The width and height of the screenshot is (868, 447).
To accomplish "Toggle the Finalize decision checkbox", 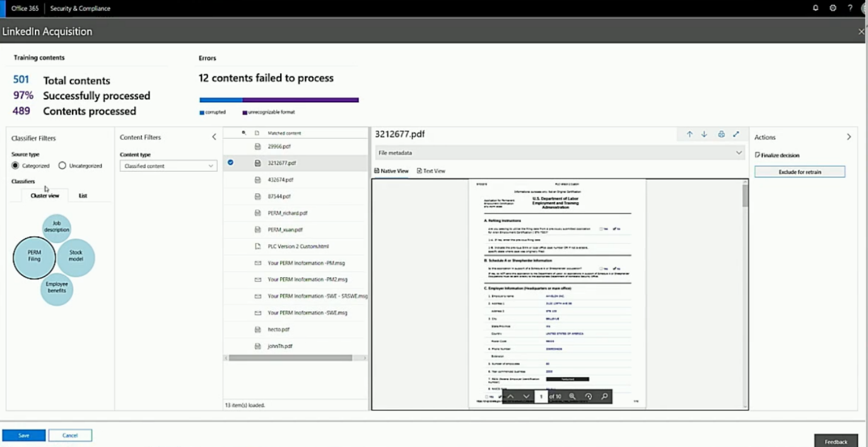I will point(758,155).
